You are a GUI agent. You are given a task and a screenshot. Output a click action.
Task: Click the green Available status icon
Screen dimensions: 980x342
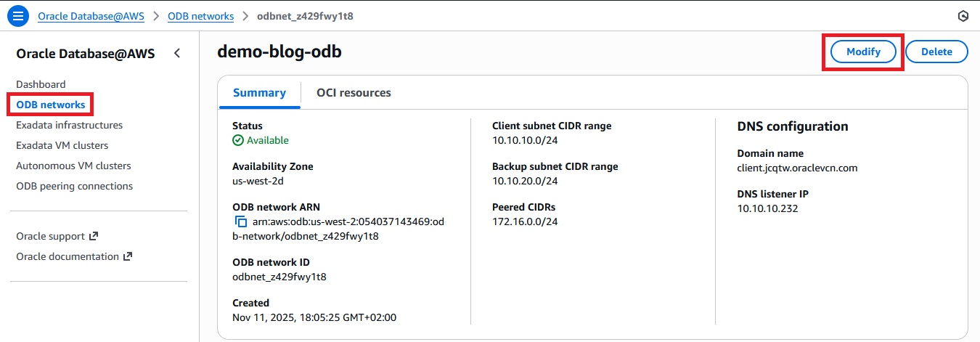click(238, 140)
